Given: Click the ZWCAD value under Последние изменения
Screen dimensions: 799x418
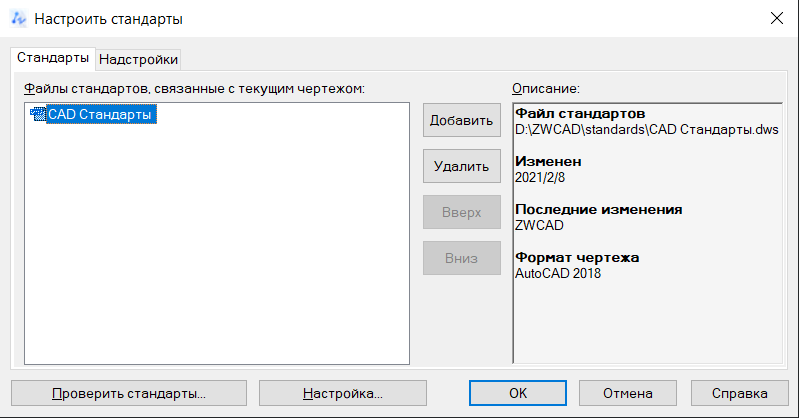Looking at the screenshot, I should coord(539,225).
